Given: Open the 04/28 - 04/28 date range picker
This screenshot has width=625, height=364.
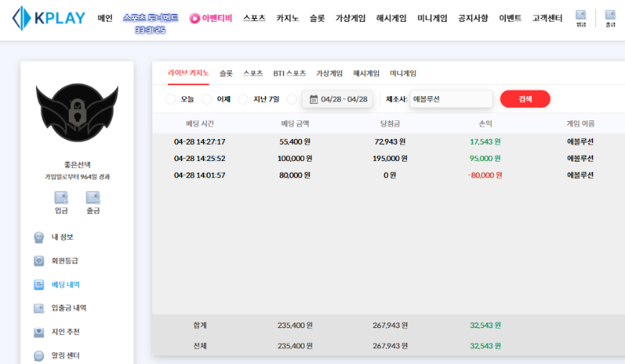Looking at the screenshot, I should pyautogui.click(x=337, y=99).
